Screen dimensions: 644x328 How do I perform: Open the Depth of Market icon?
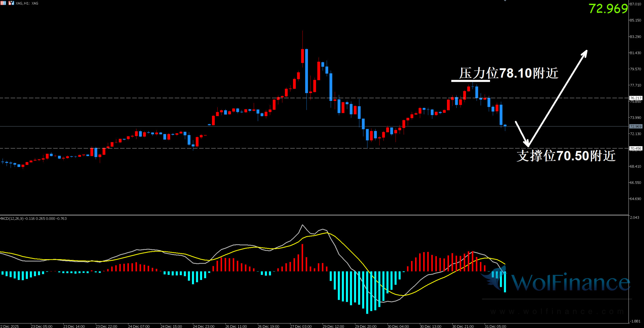[x=3, y=3]
